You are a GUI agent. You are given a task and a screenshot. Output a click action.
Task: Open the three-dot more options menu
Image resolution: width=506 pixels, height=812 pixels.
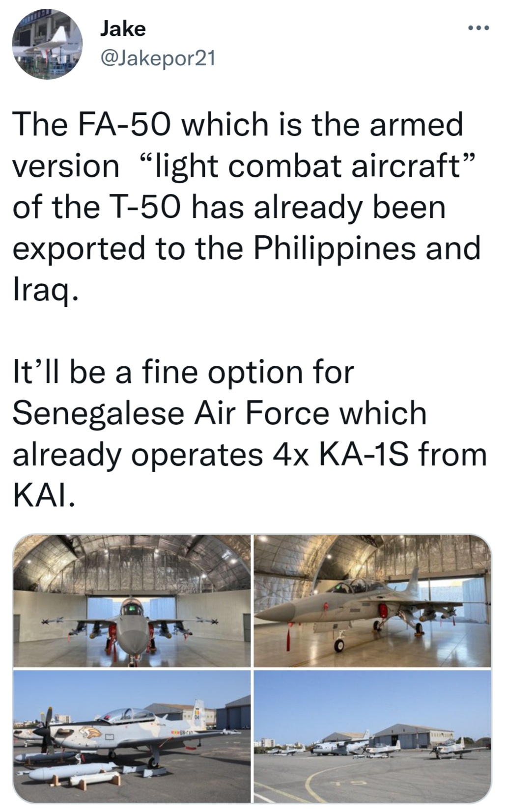tap(478, 28)
